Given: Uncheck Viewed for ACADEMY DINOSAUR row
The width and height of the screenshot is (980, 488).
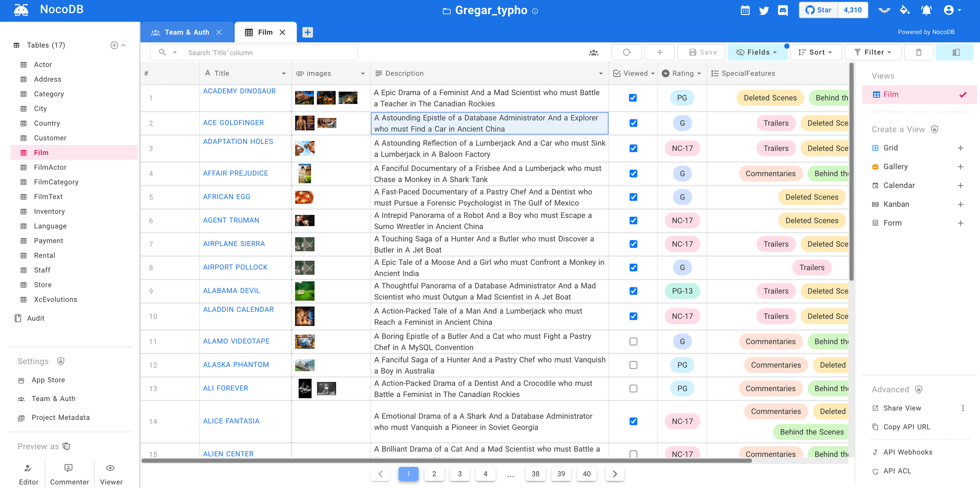Looking at the screenshot, I should (633, 98).
